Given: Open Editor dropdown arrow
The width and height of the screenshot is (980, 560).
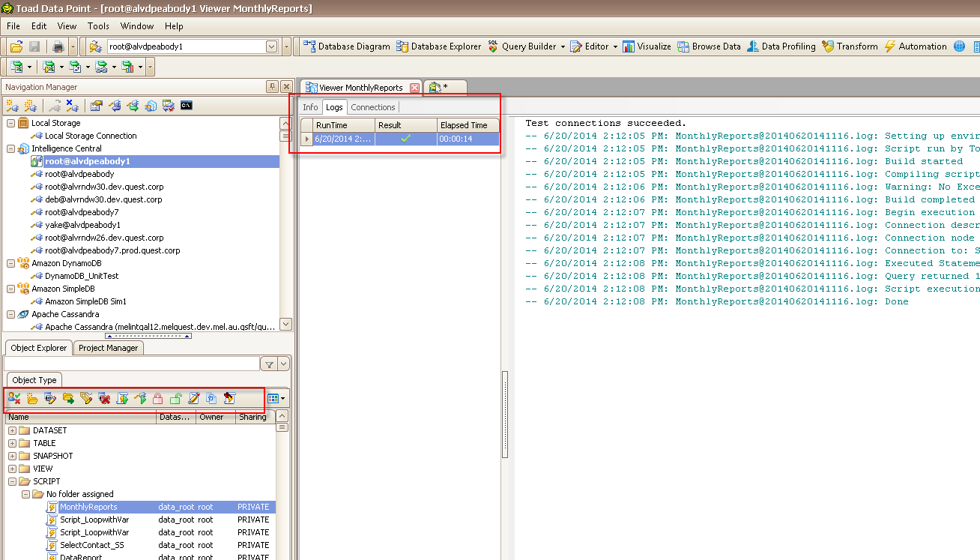Looking at the screenshot, I should pos(615,46).
